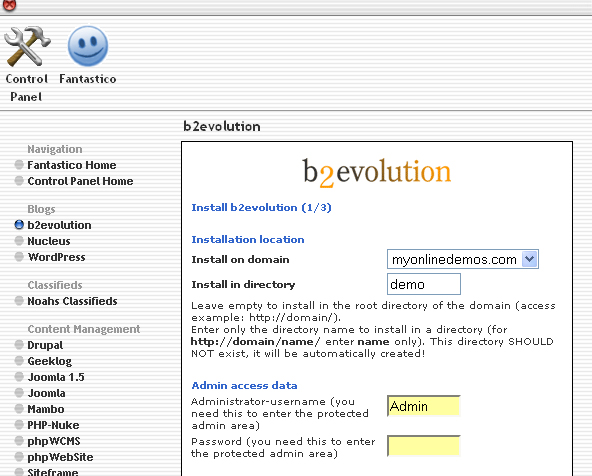Click the bullet beside Noahs Classifieds
The width and height of the screenshot is (592, 476).
pos(19,301)
